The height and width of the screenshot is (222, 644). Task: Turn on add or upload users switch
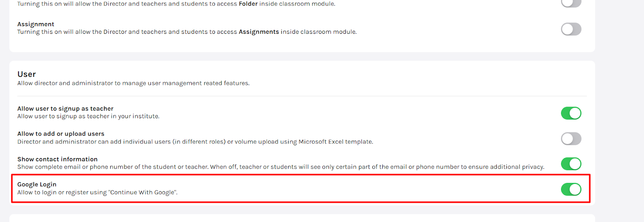pos(571,139)
